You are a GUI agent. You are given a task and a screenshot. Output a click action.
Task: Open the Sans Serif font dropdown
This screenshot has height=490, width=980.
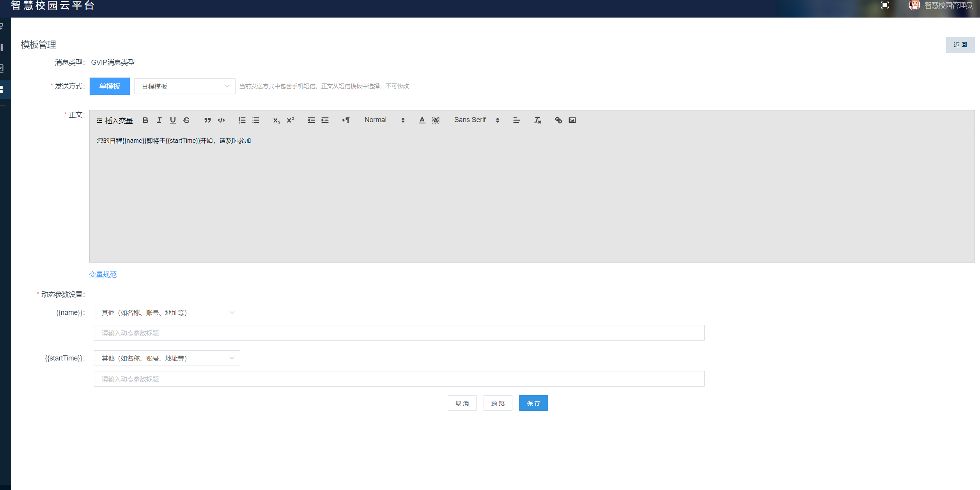pos(477,120)
